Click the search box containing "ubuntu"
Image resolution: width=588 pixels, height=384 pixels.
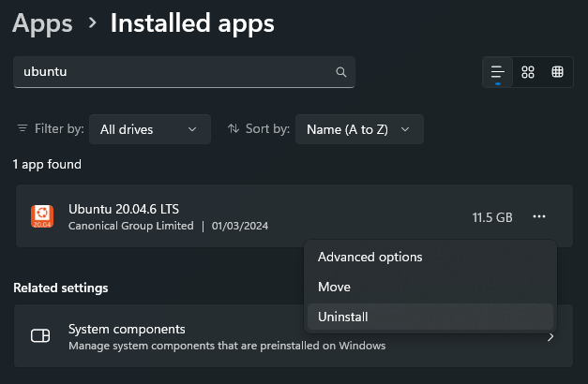tap(173, 72)
